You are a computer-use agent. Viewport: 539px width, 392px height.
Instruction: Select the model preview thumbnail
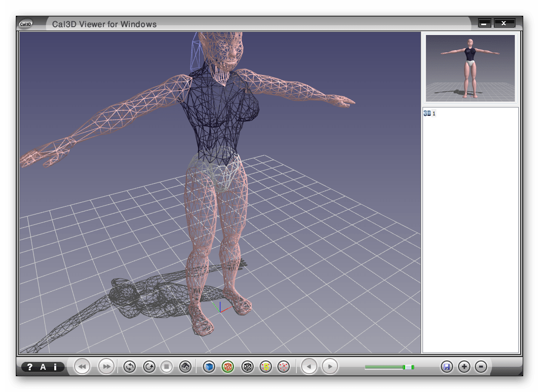point(470,68)
